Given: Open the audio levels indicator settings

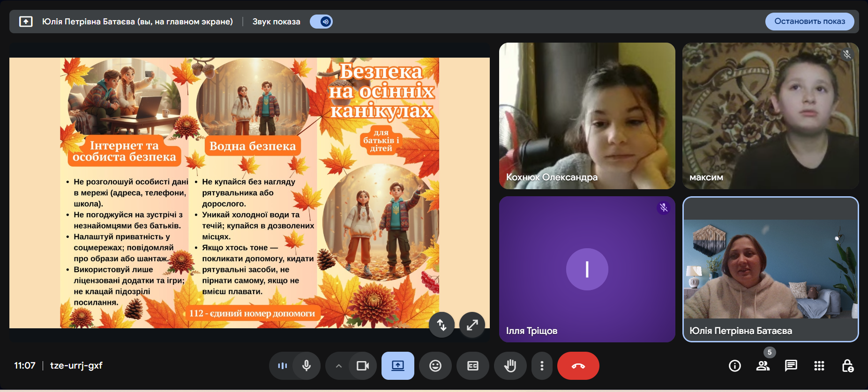Looking at the screenshot, I should (x=282, y=366).
